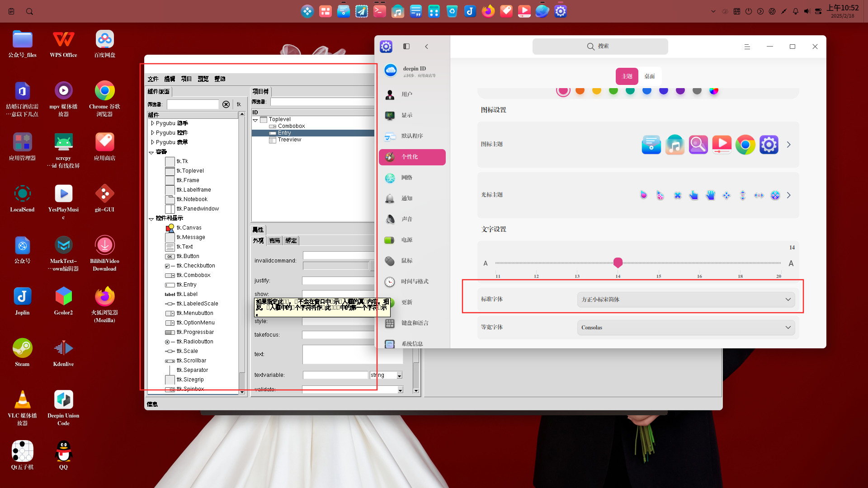Go back with settings back arrow
The image size is (868, 488).
point(426,46)
